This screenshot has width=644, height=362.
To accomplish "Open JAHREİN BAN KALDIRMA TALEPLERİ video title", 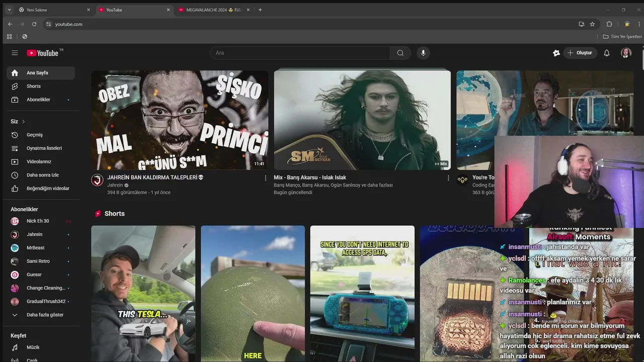I will (155, 177).
